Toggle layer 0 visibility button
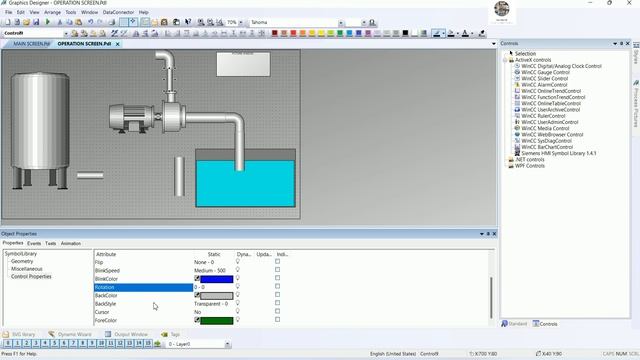This screenshot has height=360, width=640. 8,344
